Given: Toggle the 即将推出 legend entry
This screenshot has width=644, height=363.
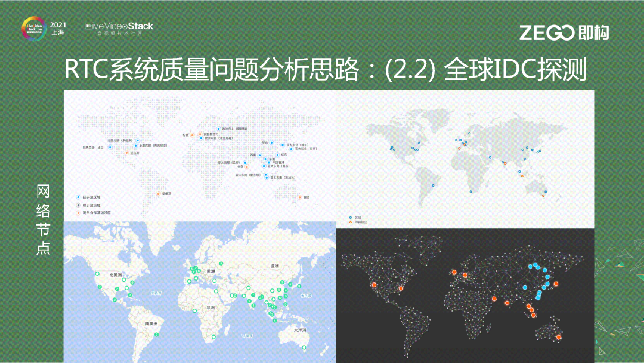Looking at the screenshot, I should coord(358,221).
